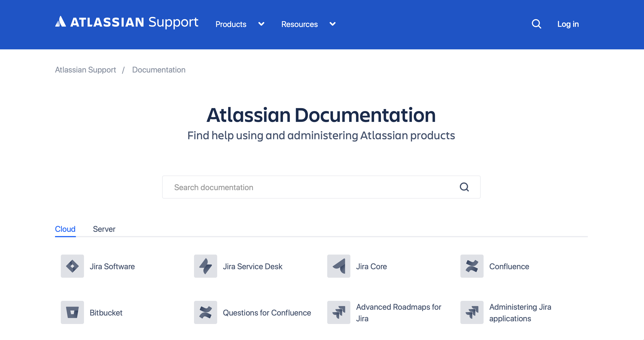Open Jira Core documentation link
644x340 pixels.
pyautogui.click(x=371, y=267)
